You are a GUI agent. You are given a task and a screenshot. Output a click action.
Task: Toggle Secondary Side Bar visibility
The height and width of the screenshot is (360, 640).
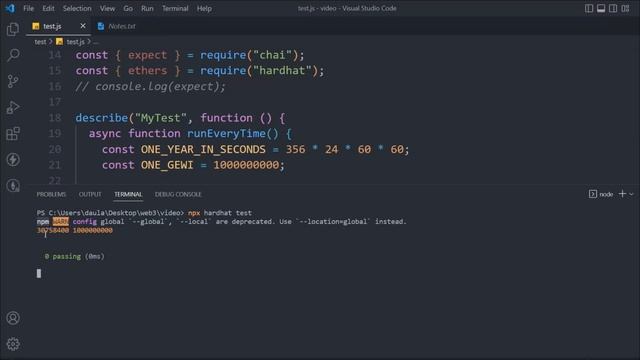click(x=613, y=8)
